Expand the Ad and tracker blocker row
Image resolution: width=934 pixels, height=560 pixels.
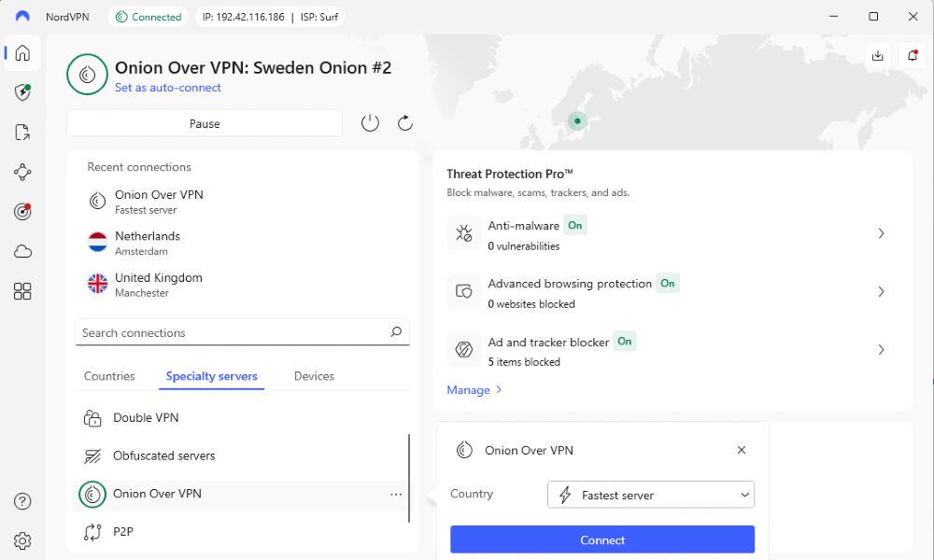[881, 349]
